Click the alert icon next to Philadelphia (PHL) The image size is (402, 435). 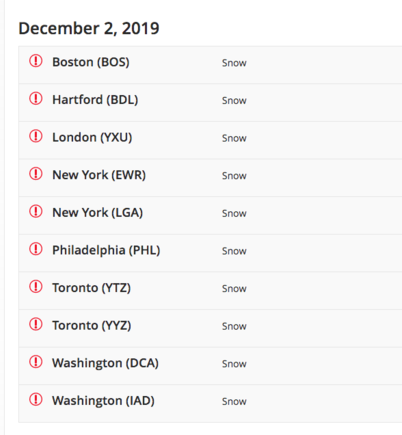coord(36,249)
